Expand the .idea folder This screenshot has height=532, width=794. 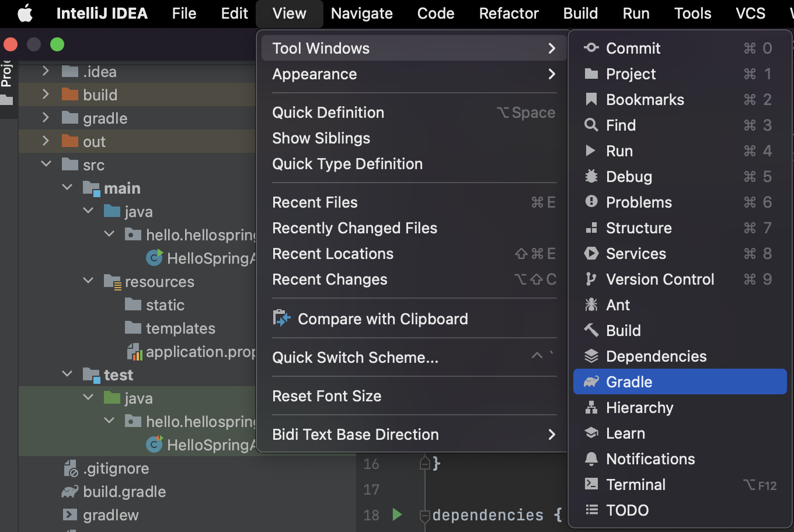[46, 72]
